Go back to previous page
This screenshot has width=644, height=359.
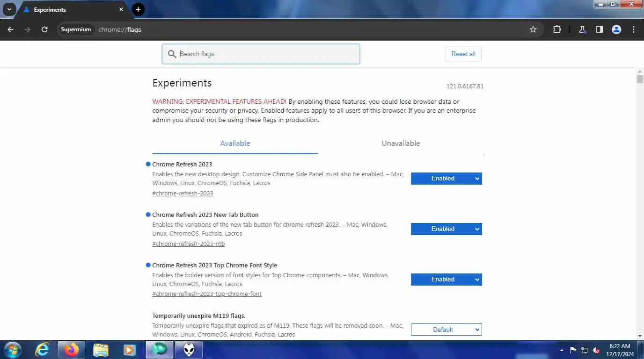tap(11, 29)
